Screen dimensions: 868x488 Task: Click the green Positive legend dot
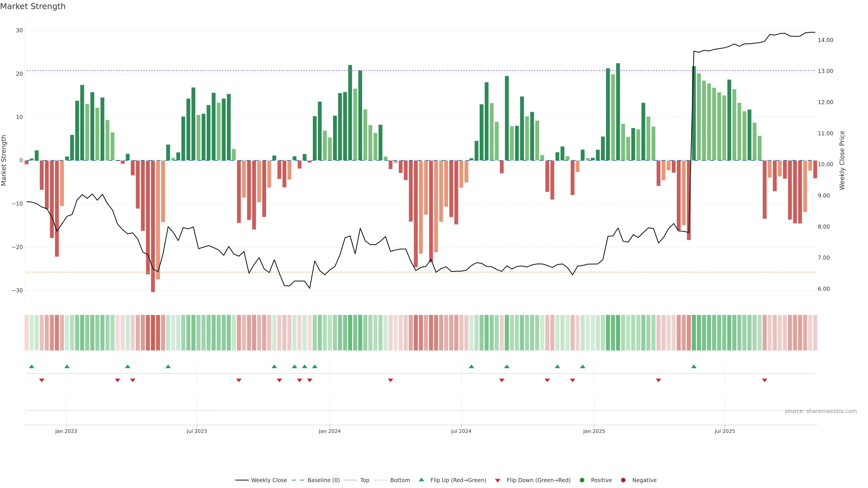tap(582, 480)
